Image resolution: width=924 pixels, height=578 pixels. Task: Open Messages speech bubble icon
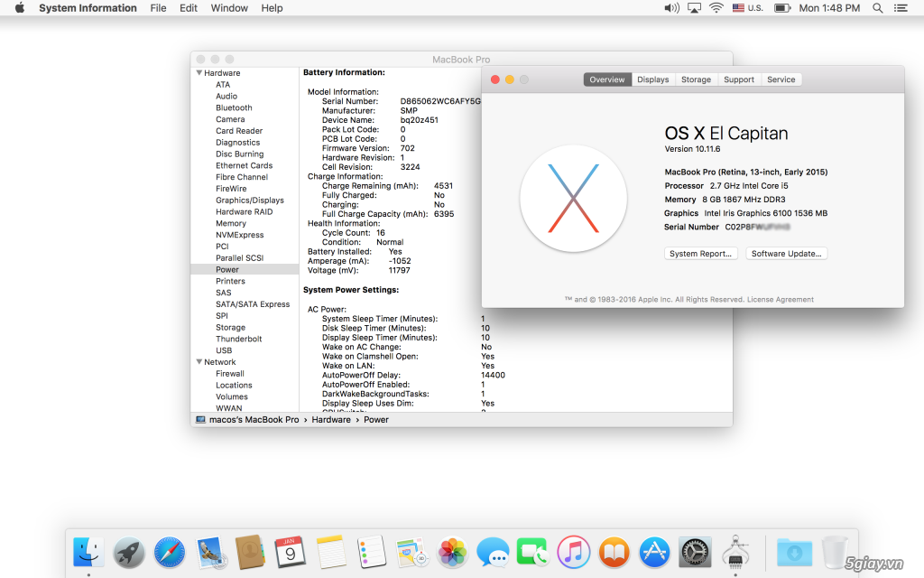coord(493,553)
